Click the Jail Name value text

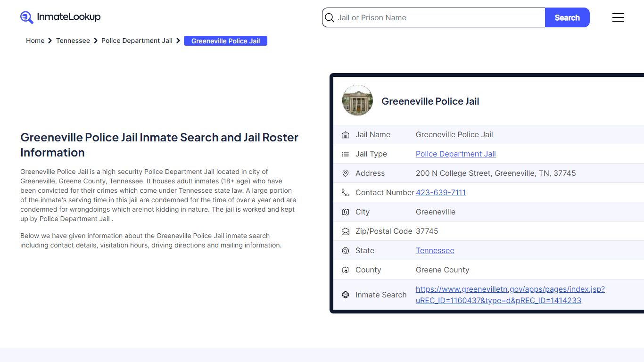[454, 134]
